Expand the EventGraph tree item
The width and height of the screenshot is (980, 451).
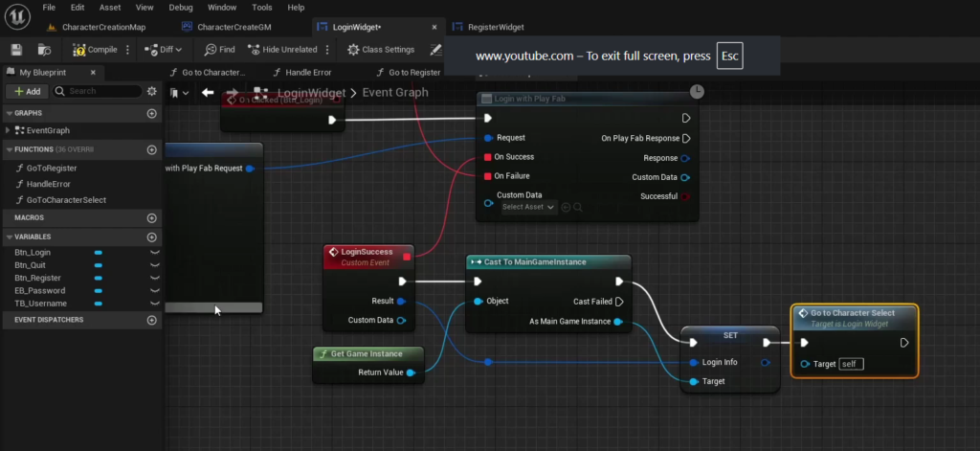(8, 131)
